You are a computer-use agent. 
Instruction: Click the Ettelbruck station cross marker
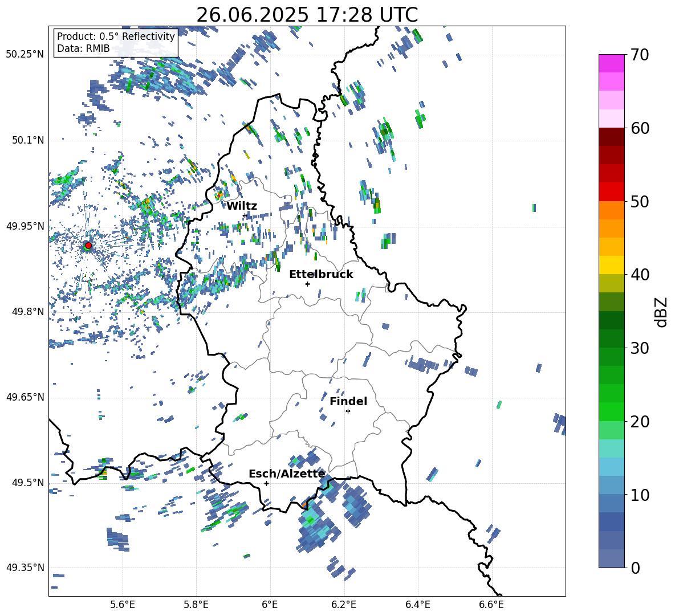pyautogui.click(x=307, y=284)
